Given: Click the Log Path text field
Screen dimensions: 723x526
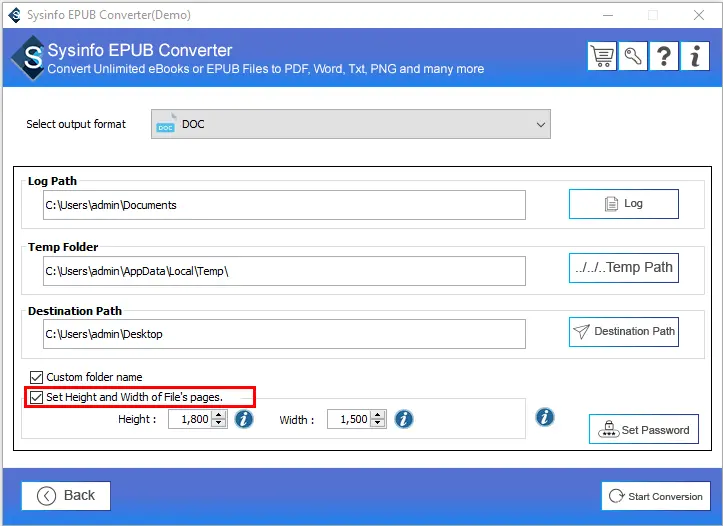Looking at the screenshot, I should click(284, 205).
